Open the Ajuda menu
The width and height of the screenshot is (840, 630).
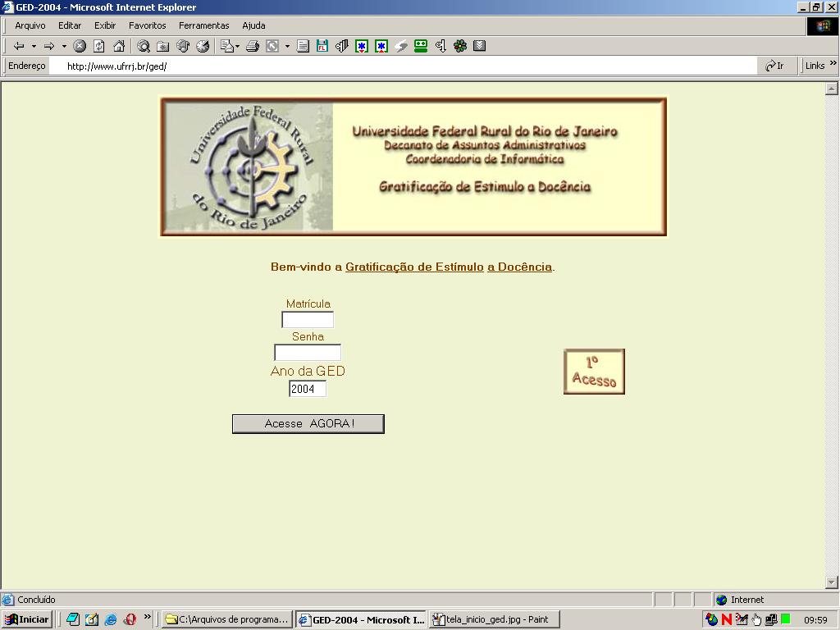253,25
